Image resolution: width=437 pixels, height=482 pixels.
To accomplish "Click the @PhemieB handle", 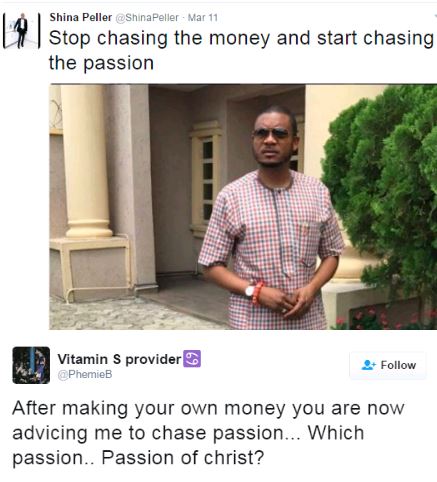I will pyautogui.click(x=85, y=375).
